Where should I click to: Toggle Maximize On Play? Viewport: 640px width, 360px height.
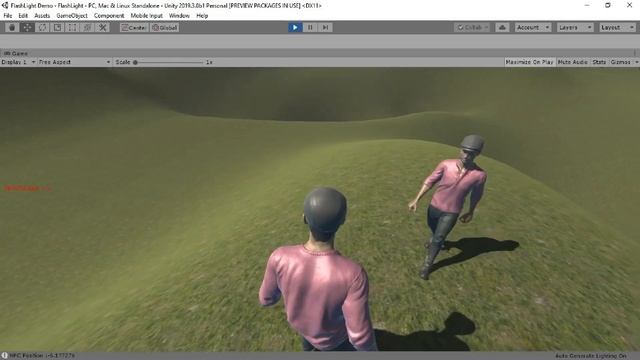point(529,62)
